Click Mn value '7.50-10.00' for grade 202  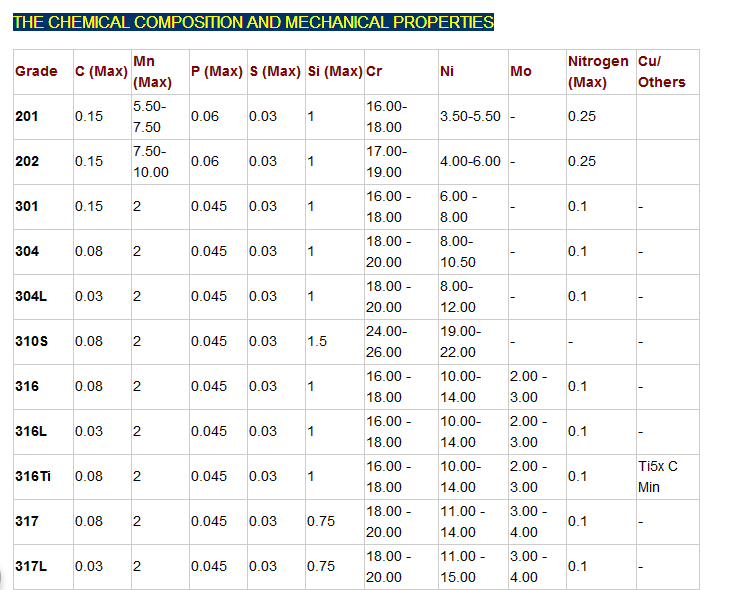[151, 162]
